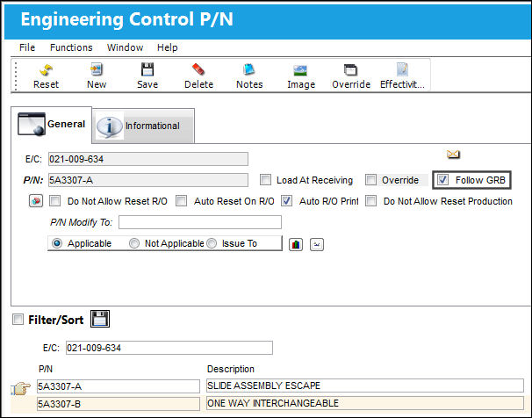This screenshot has height=418, width=532.
Task: Click the envelope mail icon
Action: pos(453,155)
